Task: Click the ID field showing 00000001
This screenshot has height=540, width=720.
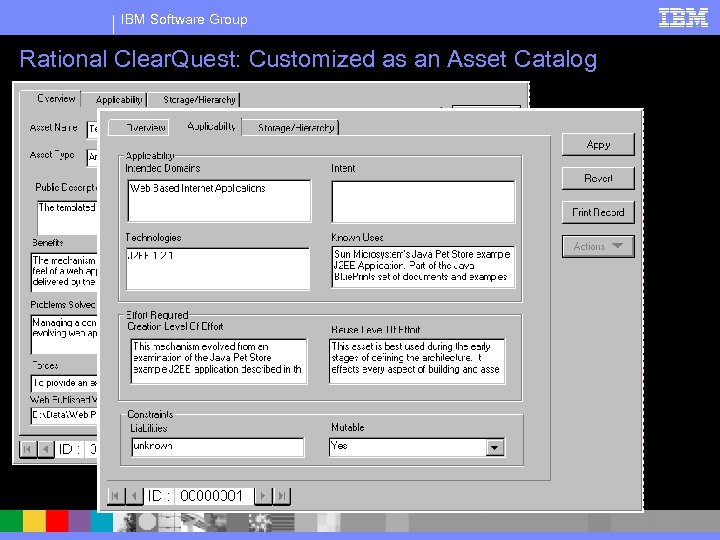Action: pyautogui.click(x=214, y=496)
